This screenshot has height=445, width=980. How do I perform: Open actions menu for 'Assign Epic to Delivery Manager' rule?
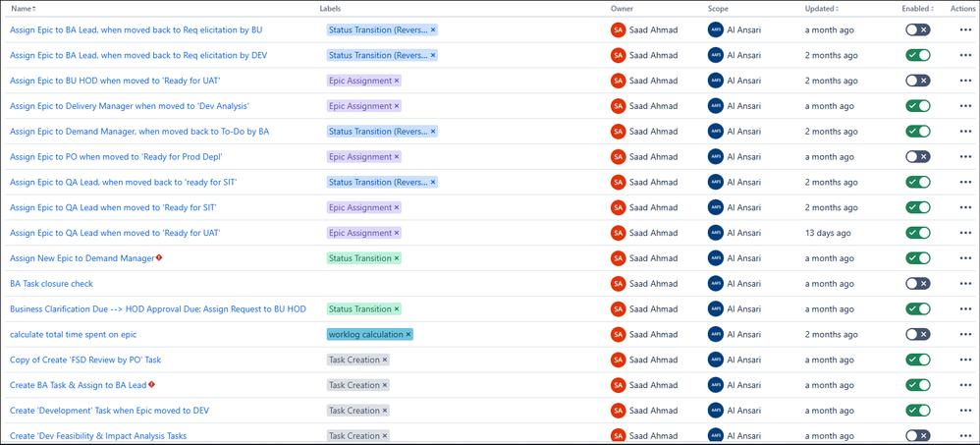point(965,106)
